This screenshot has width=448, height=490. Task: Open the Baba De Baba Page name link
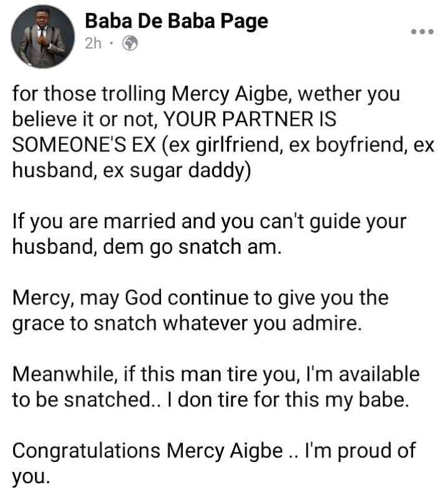tap(177, 21)
